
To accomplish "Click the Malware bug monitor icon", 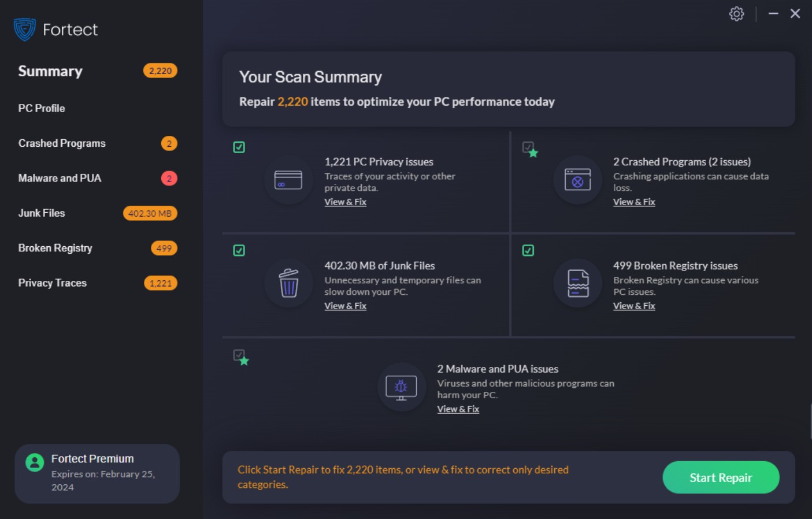I will click(x=401, y=387).
